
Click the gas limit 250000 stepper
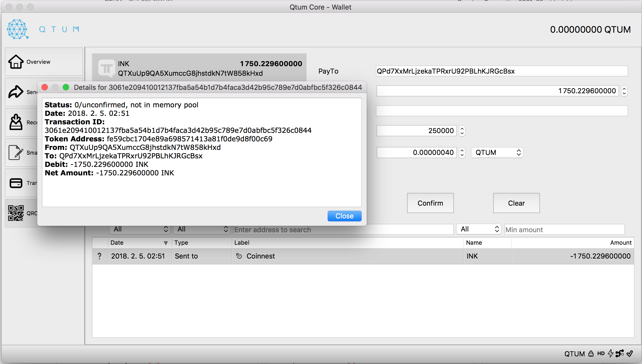pos(462,131)
